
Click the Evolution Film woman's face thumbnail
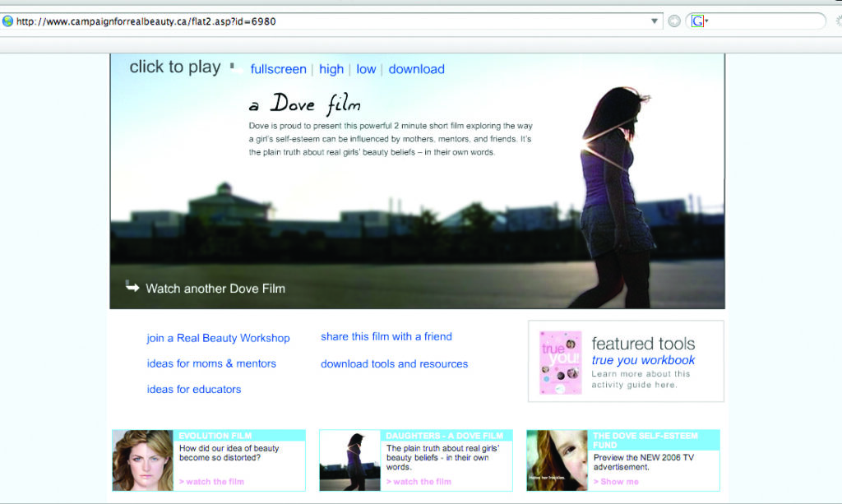point(142,460)
